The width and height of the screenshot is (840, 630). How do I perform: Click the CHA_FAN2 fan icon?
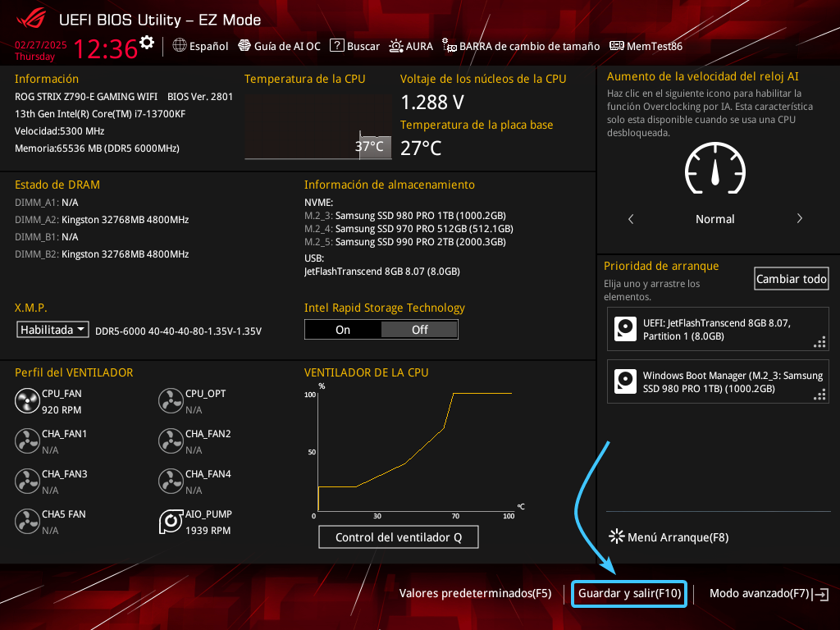pos(171,441)
